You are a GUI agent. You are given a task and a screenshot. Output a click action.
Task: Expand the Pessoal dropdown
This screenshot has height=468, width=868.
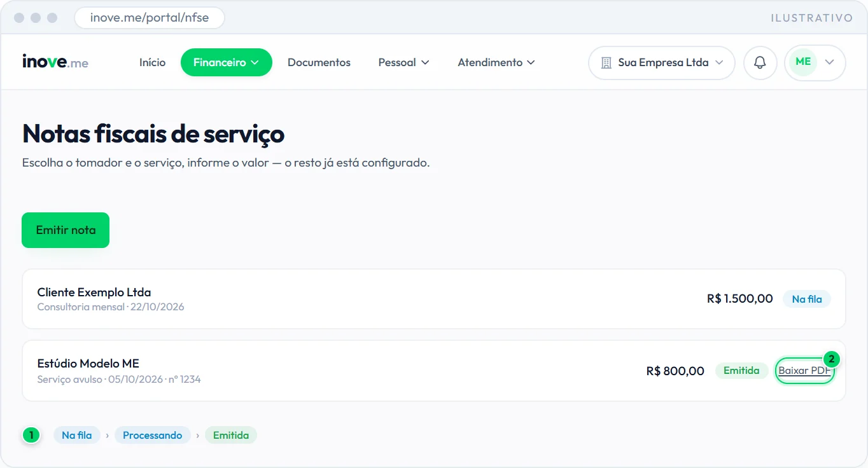pyautogui.click(x=403, y=62)
